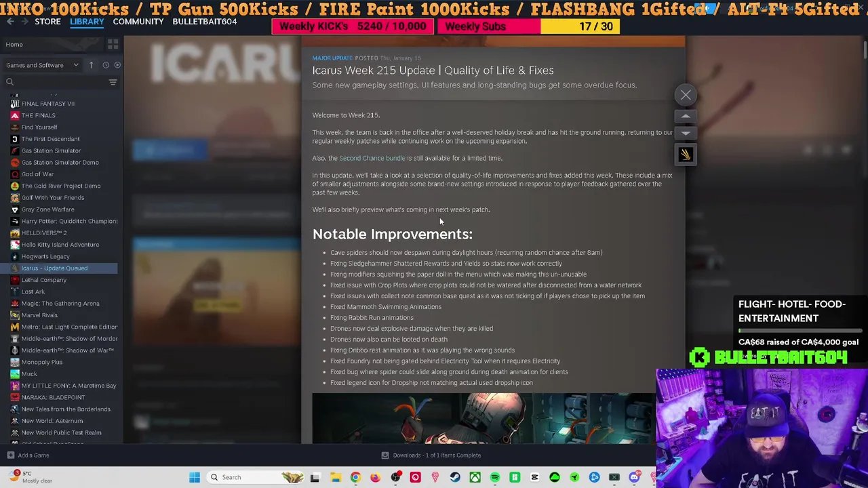Open advanced library filter options
Screen dimensions: 868x488
coord(113,82)
